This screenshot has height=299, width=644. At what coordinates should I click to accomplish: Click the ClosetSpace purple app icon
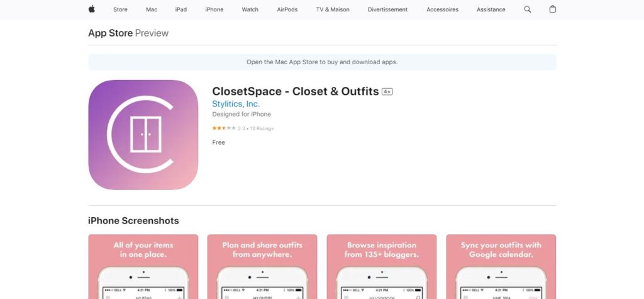[x=143, y=135]
